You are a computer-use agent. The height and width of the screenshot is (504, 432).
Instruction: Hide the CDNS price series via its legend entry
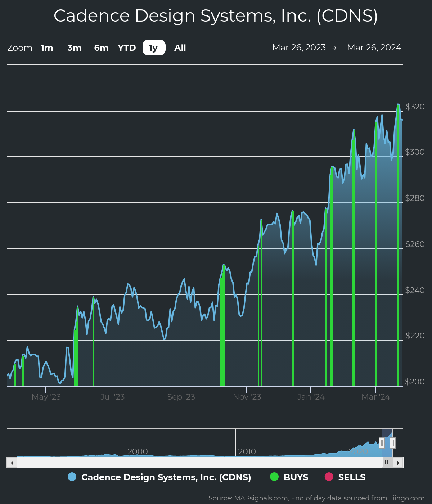pos(166,477)
